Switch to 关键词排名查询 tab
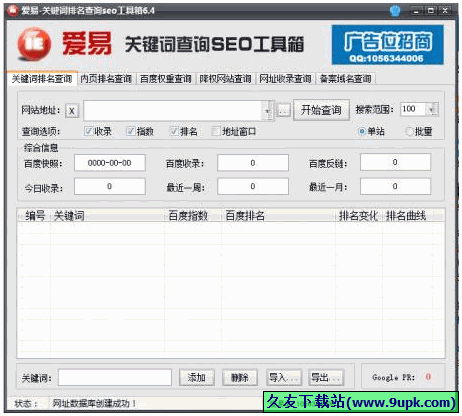The image size is (462, 416). coord(42,79)
